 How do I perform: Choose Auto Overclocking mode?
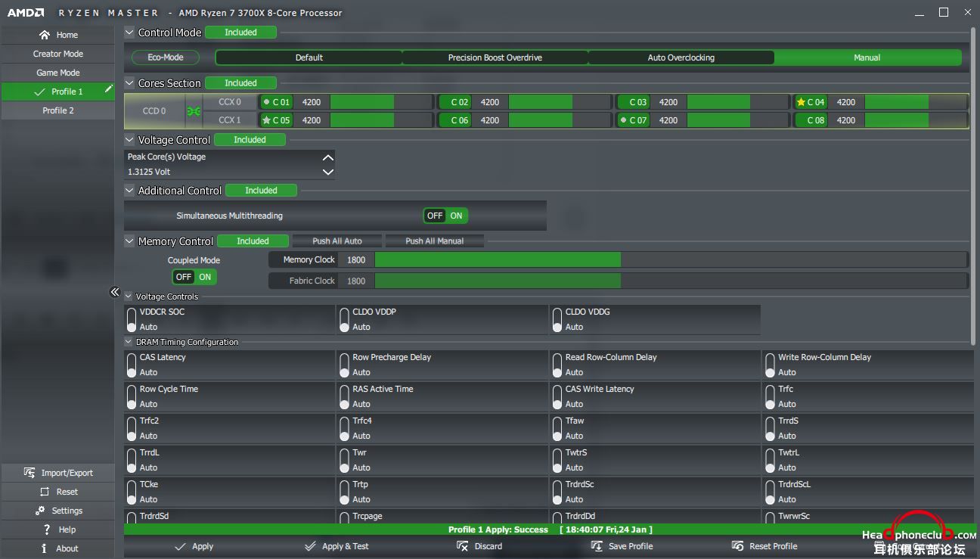click(681, 57)
